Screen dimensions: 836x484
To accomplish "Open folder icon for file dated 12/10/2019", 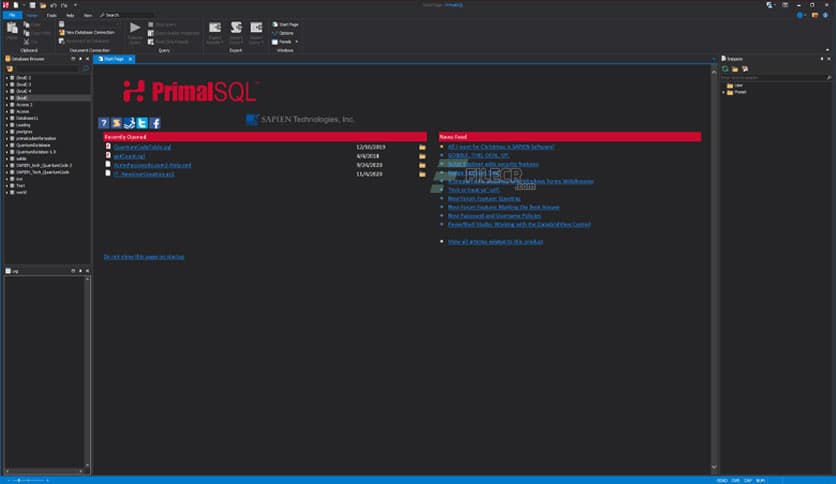I will pos(422,147).
